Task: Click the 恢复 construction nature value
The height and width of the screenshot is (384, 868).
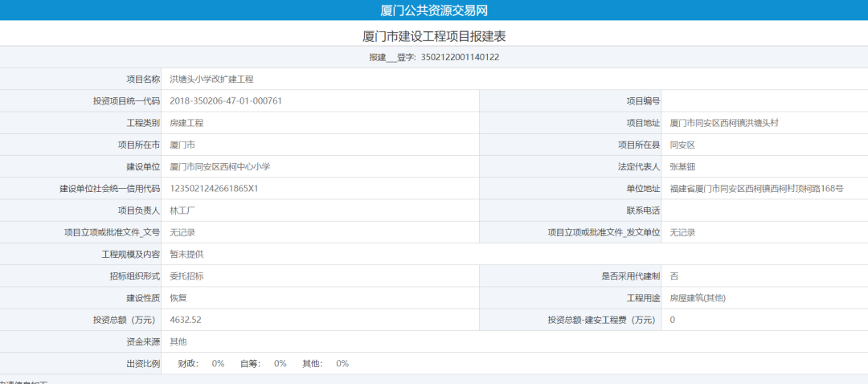Action: tap(178, 298)
